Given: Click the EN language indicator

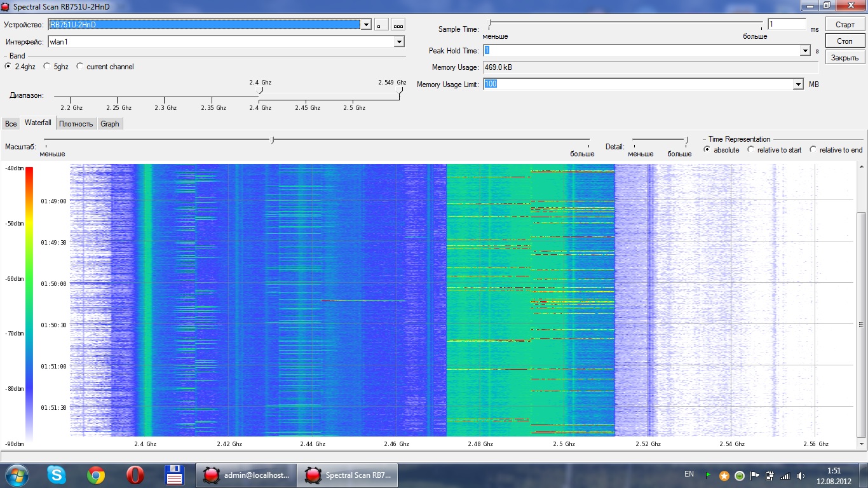Looking at the screenshot, I should (x=689, y=474).
